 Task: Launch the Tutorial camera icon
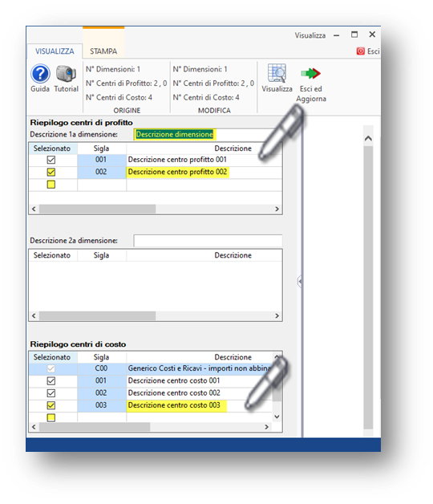66,74
